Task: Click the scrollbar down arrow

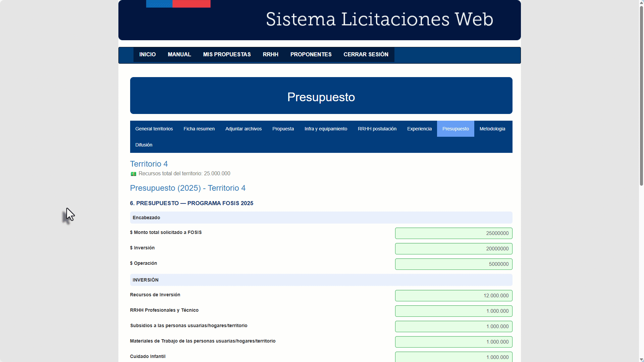Action: 641,359
